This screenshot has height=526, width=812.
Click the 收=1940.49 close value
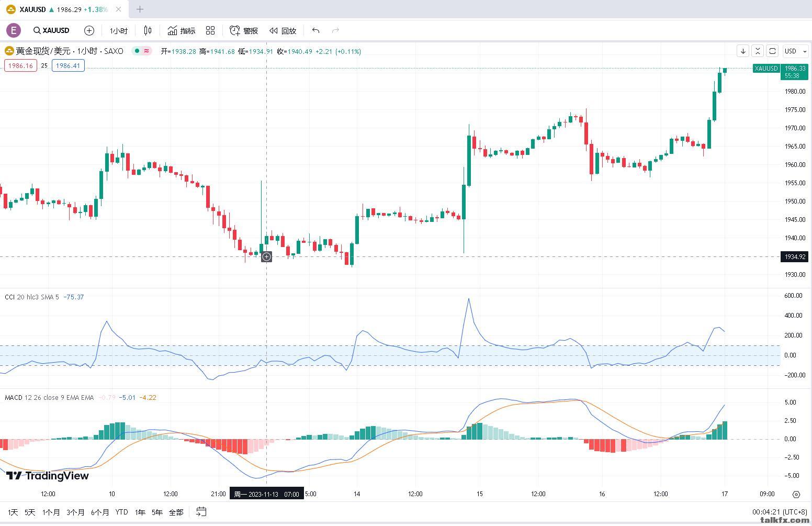pos(295,51)
